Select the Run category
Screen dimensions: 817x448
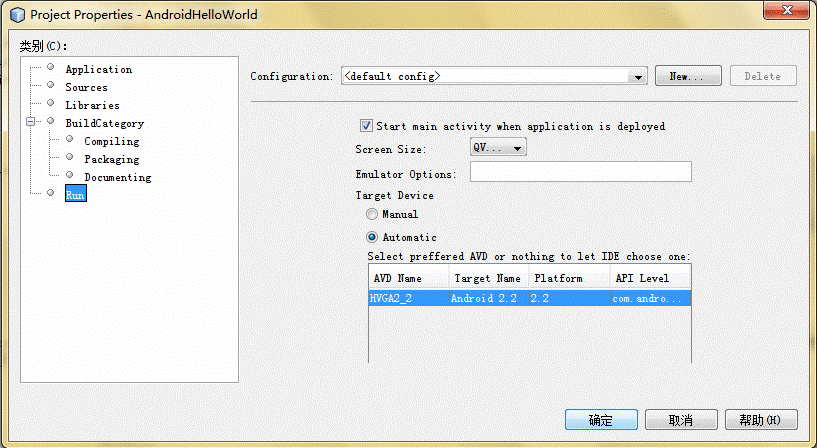coord(76,194)
